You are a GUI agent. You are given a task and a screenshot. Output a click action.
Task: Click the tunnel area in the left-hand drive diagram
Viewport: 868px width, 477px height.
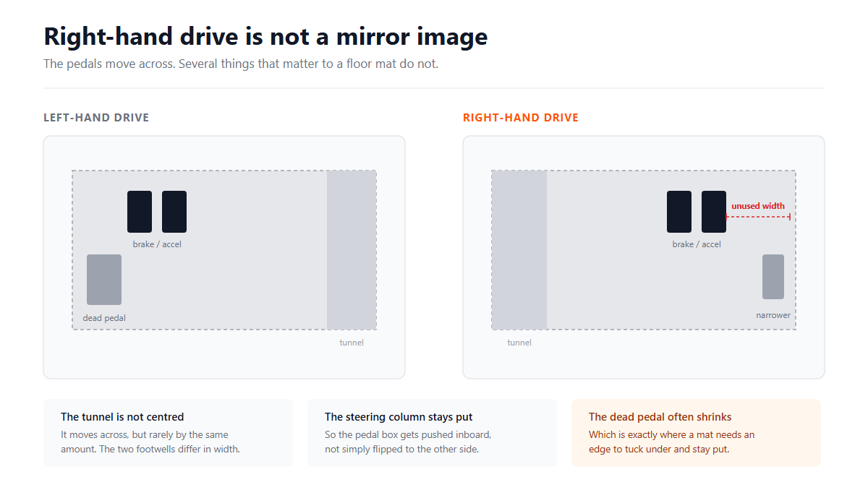coord(352,250)
